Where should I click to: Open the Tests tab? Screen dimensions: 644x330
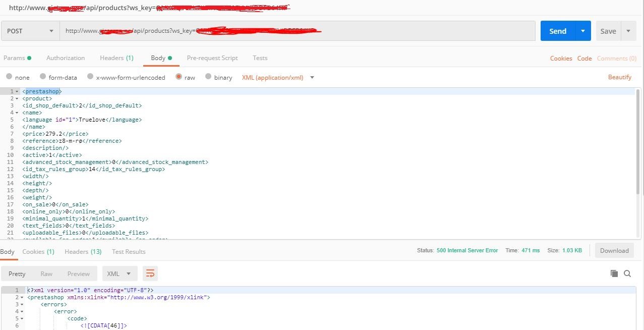260,58
